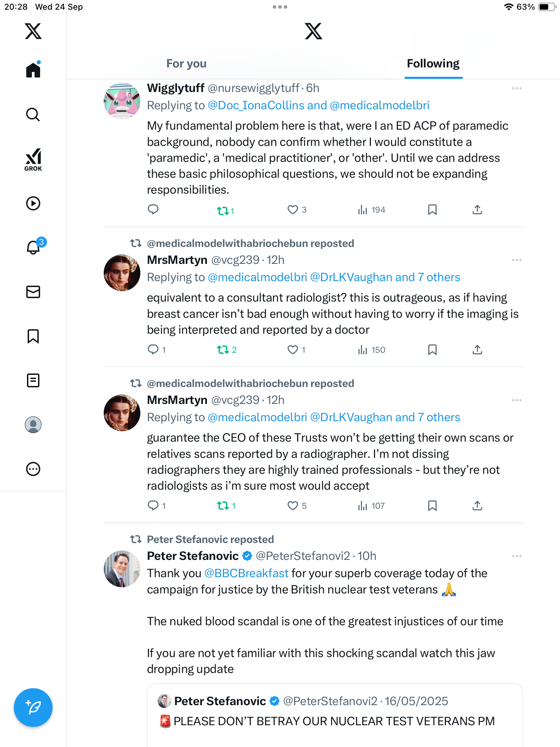Switch to the For you tab
Image resolution: width=560 pixels, height=747 pixels.
click(x=186, y=64)
